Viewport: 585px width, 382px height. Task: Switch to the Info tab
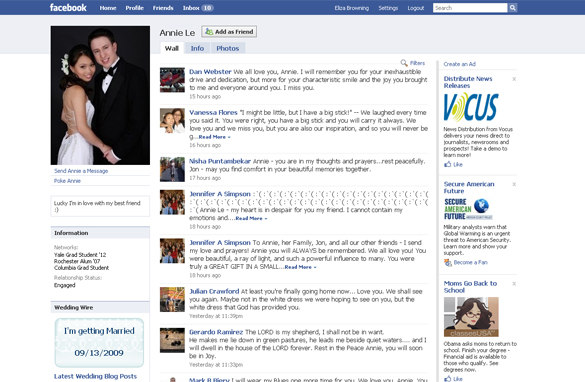coord(197,48)
